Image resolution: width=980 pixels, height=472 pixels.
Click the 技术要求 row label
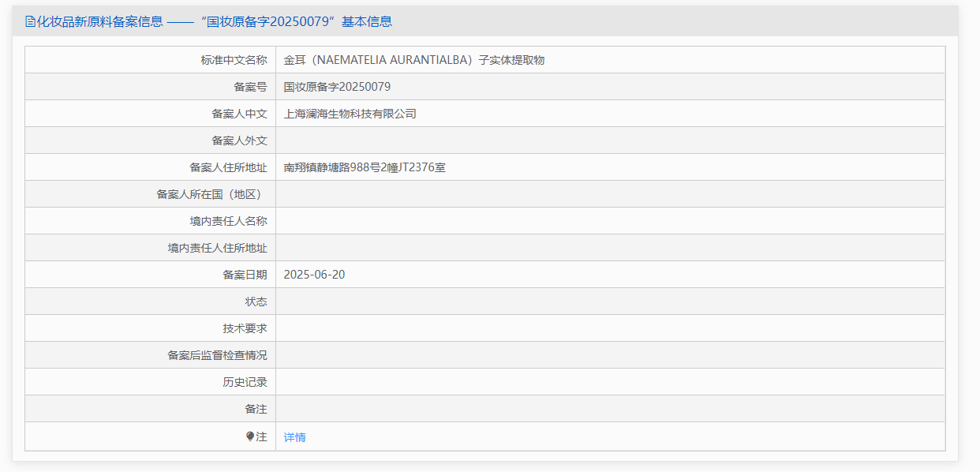coord(245,328)
